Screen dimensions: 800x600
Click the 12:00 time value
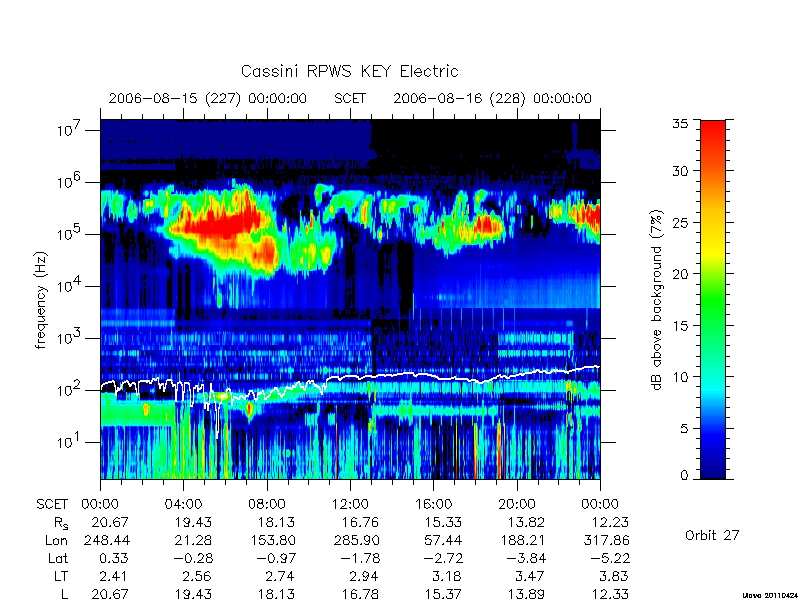click(350, 505)
